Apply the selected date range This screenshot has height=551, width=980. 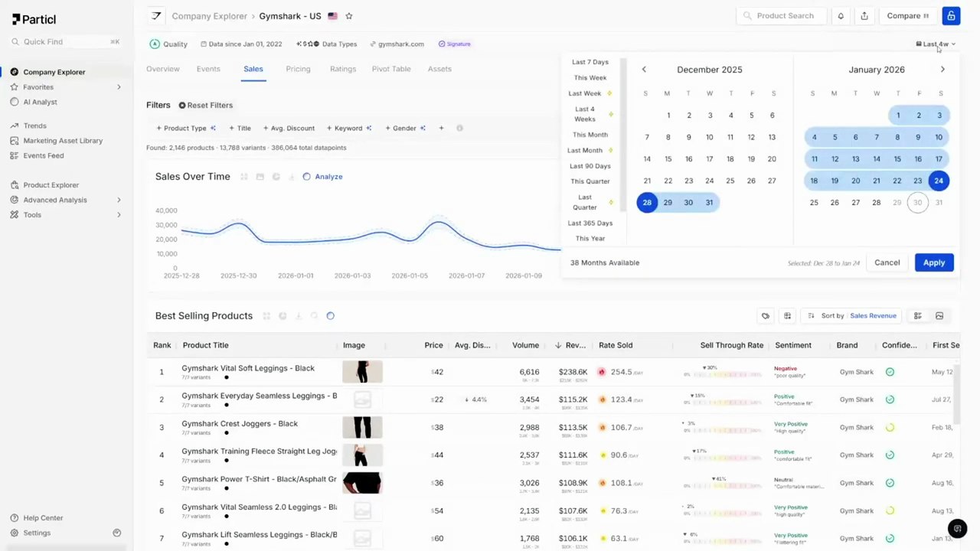click(x=934, y=262)
